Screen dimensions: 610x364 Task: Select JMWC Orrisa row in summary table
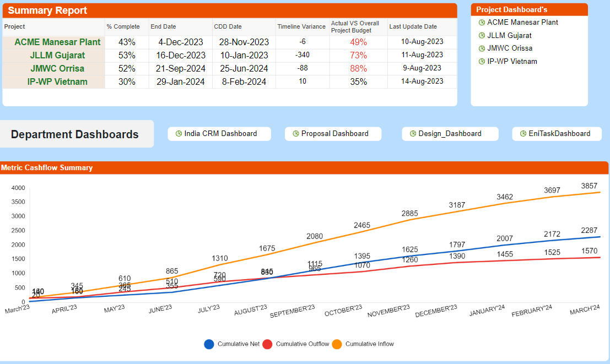tap(230, 69)
